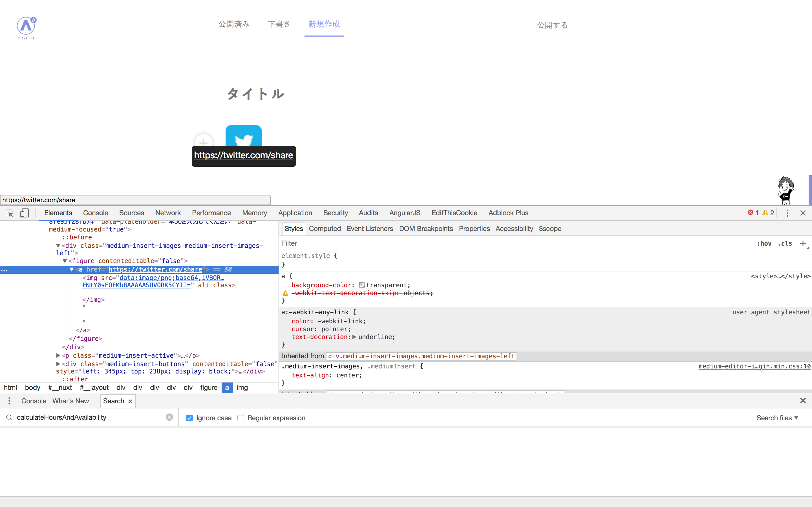Uncheck the Ignore case checkbox
The image size is (812, 507).
(x=189, y=418)
